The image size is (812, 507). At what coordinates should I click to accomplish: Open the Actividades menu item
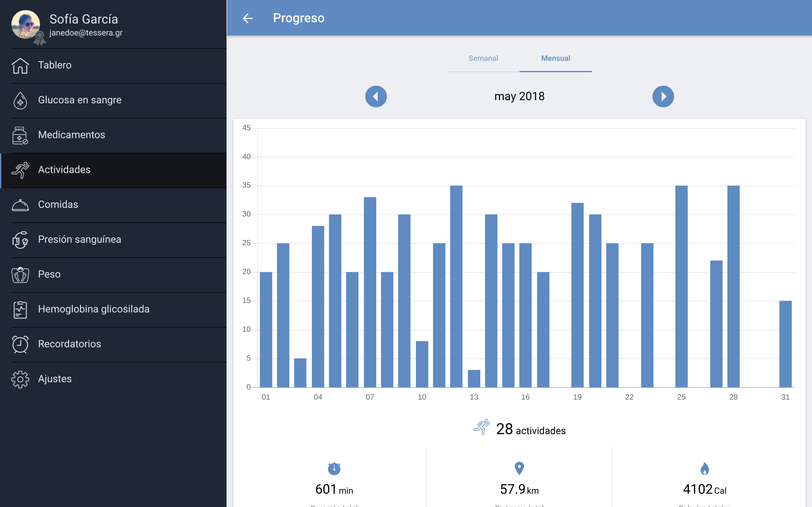(64, 170)
